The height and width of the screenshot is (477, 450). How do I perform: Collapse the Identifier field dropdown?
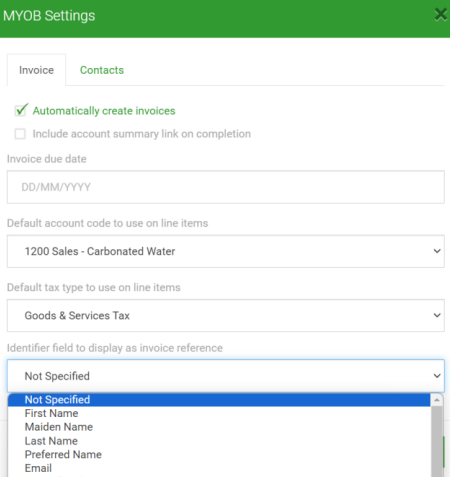tap(226, 376)
